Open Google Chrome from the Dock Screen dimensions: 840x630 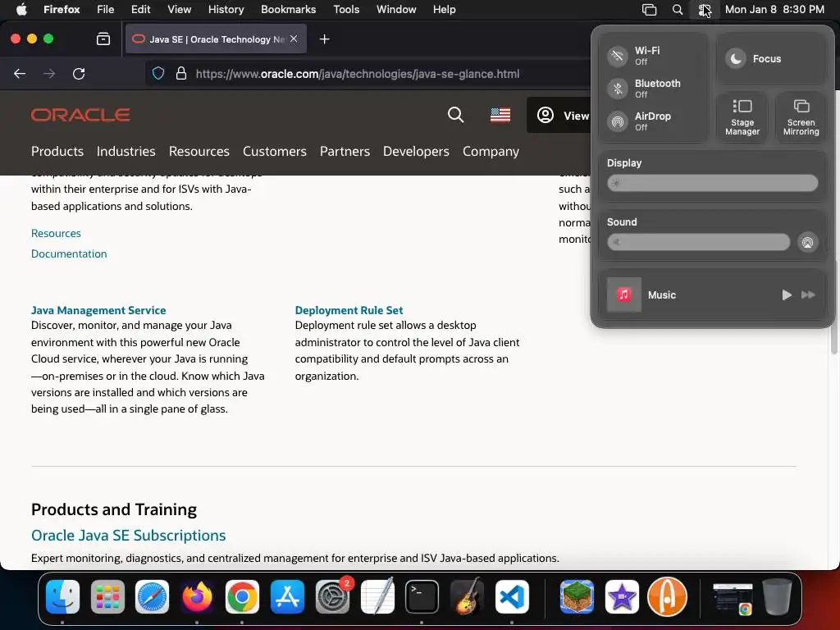point(242,596)
